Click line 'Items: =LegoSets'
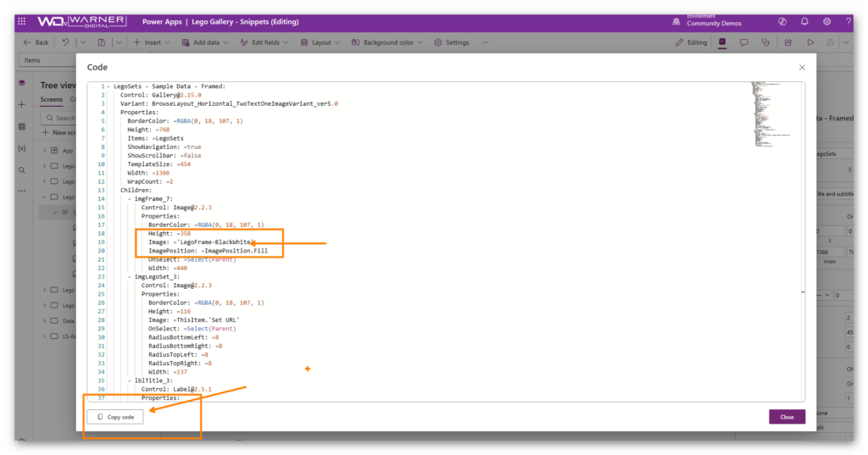This screenshot has width=868, height=455. click(x=155, y=138)
